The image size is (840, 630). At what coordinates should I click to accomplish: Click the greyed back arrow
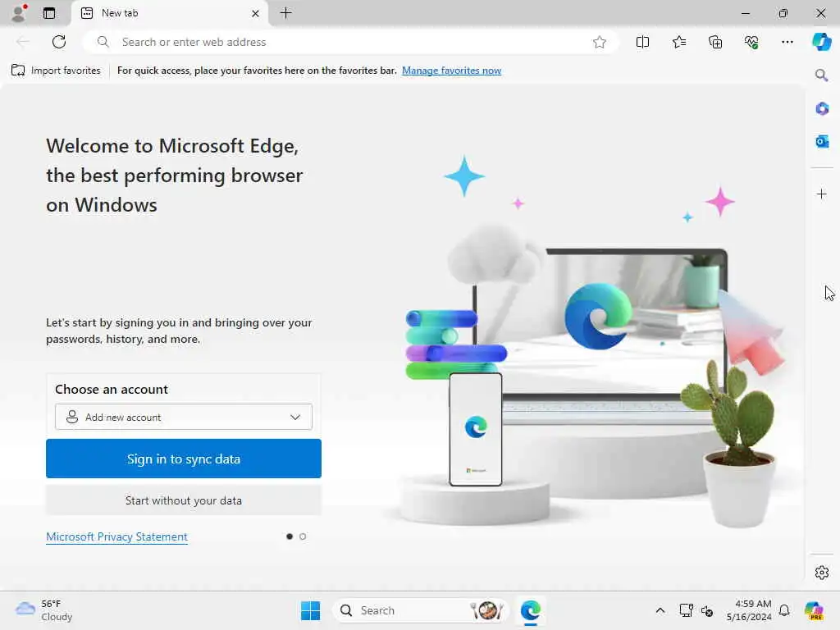[22, 42]
